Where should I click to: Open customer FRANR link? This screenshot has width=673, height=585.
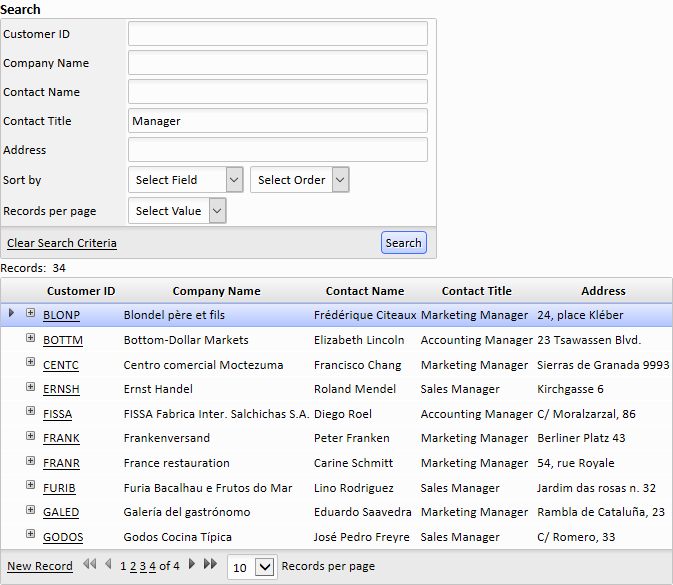(61, 463)
